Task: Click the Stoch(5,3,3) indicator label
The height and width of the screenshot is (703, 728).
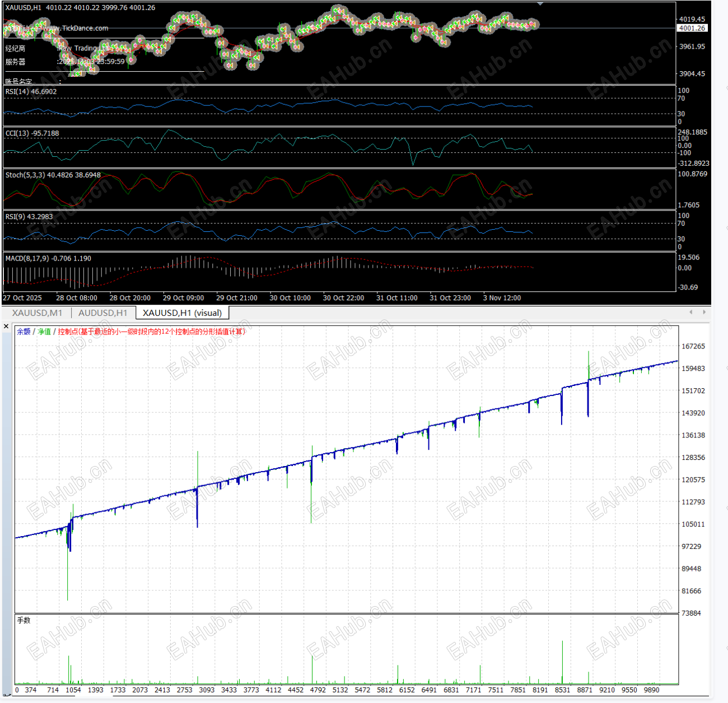Action: 53,175
